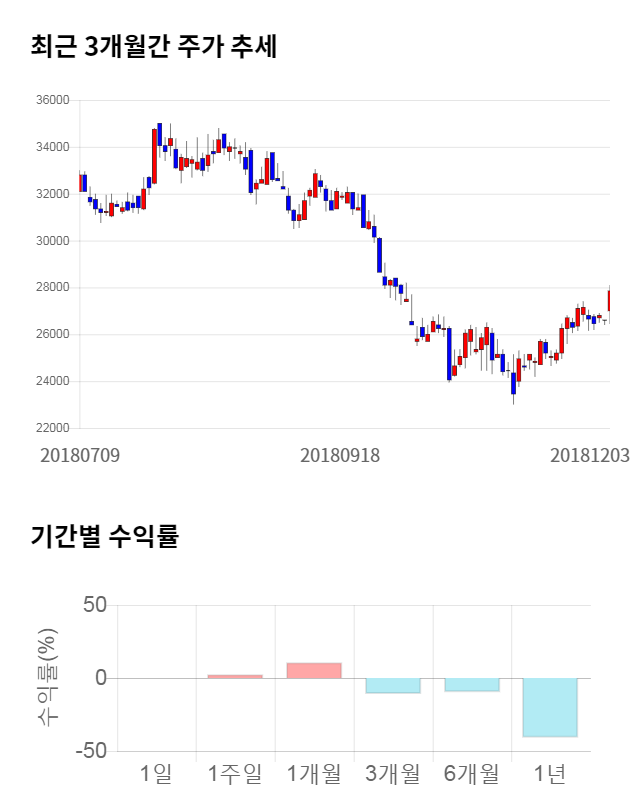This screenshot has height=810, width=640.
Task: Click the 20180709 start date label
Action: click(x=80, y=455)
